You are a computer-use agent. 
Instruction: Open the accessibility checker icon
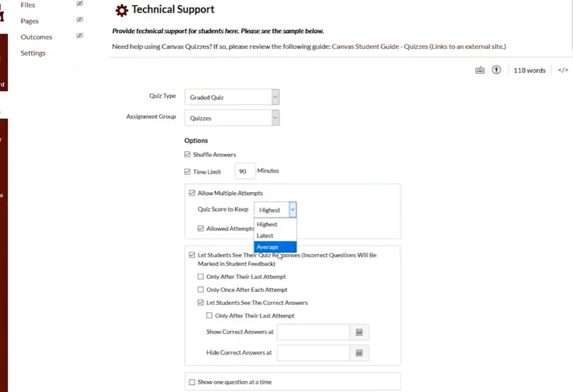point(496,71)
